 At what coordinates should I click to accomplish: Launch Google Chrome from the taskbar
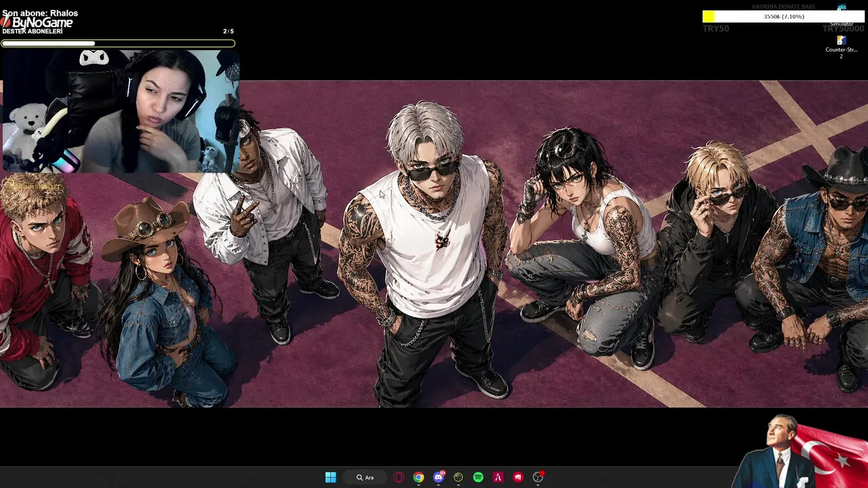pos(418,477)
